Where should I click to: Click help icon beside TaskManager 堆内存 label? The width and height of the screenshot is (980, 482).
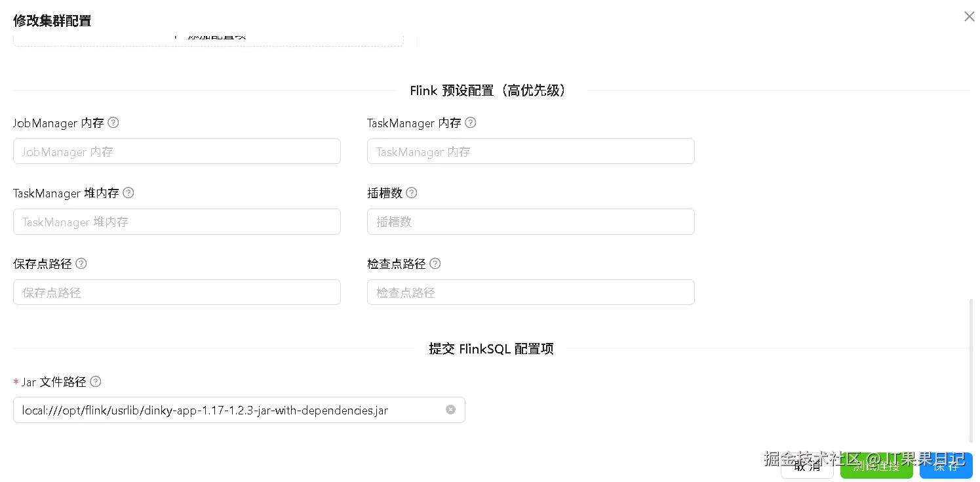coord(128,193)
